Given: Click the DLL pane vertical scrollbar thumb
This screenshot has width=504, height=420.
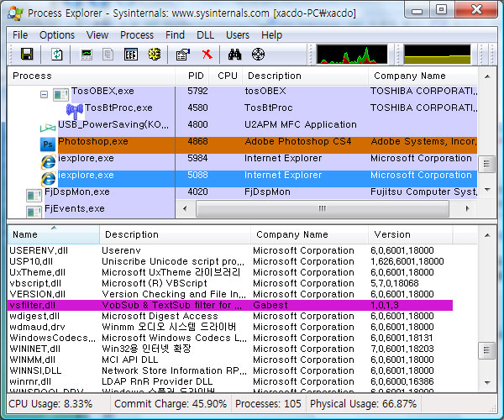Looking at the screenshot, I should 486,350.
